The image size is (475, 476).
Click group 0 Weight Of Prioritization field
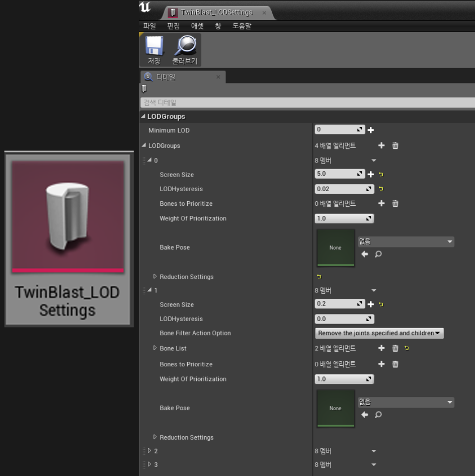(344, 218)
